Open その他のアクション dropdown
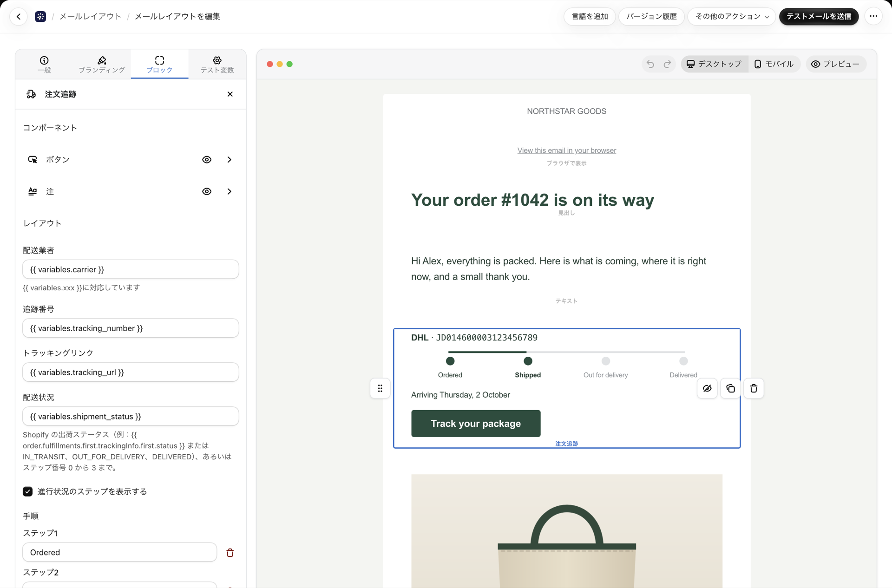The width and height of the screenshot is (892, 588). tap(732, 17)
